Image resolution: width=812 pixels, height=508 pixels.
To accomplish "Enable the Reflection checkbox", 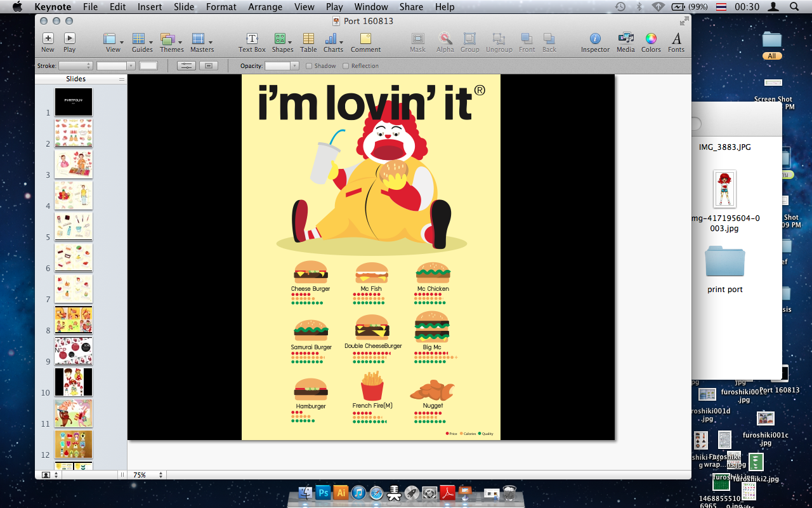I will coord(346,66).
